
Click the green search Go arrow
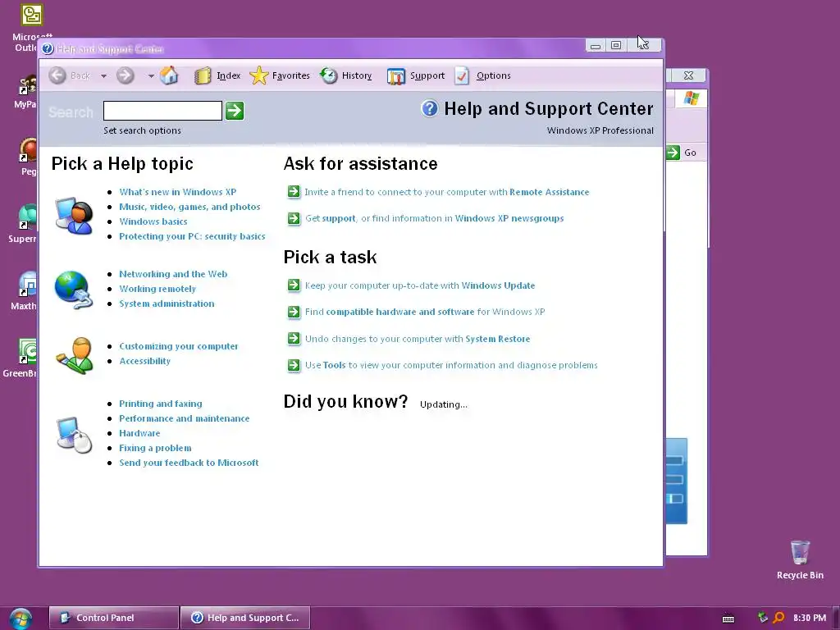(235, 111)
